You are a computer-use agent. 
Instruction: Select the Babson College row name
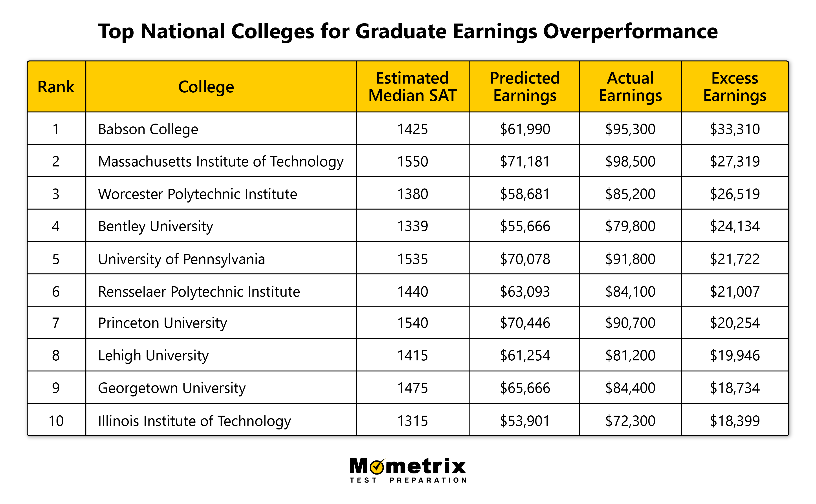point(148,129)
